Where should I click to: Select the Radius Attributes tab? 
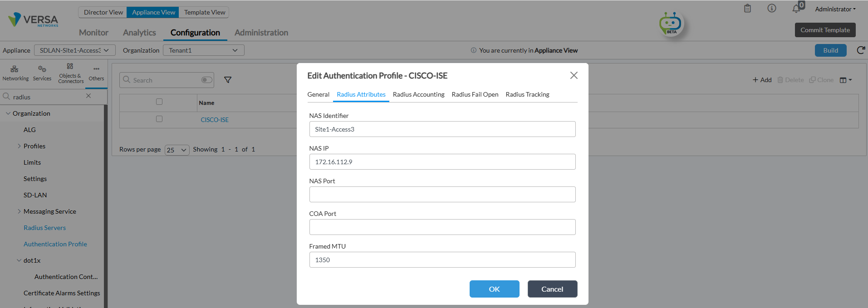click(361, 94)
